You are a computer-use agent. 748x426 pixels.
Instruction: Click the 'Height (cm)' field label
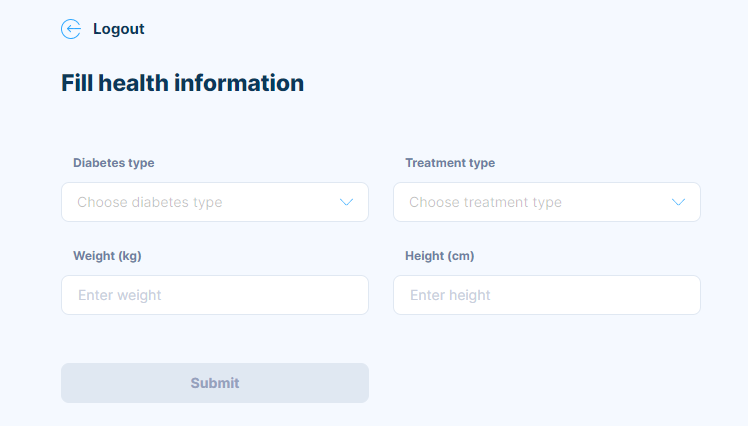(x=439, y=256)
